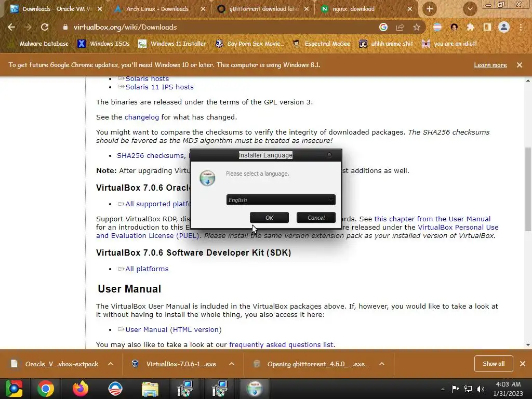Open the All supported platforms link
This screenshot has width=532, height=399.
pos(157,204)
